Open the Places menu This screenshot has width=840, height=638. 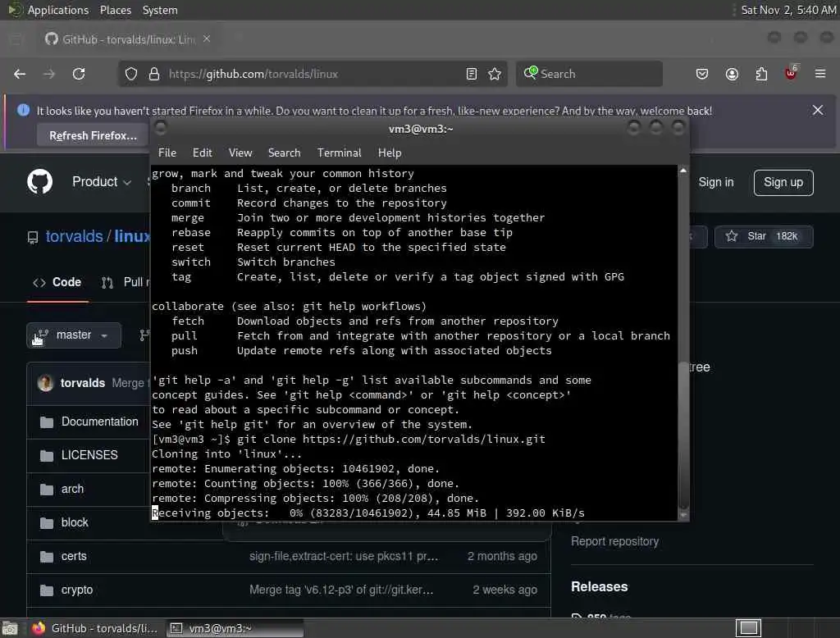pyautogui.click(x=115, y=10)
